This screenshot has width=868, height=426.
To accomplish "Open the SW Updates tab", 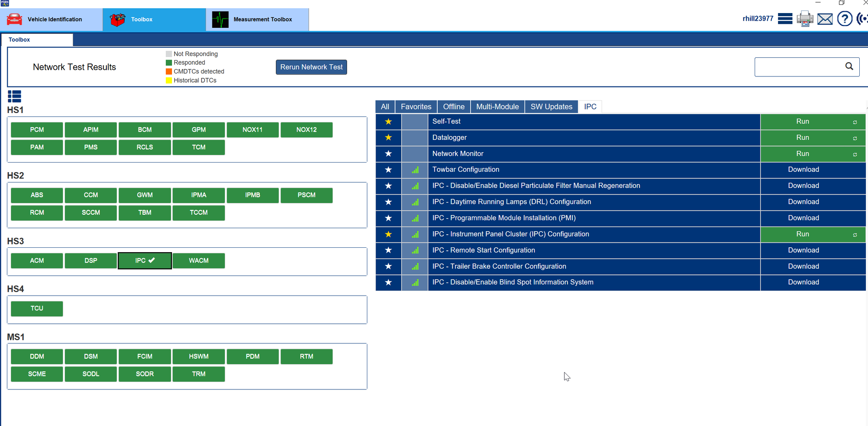I will (x=551, y=106).
